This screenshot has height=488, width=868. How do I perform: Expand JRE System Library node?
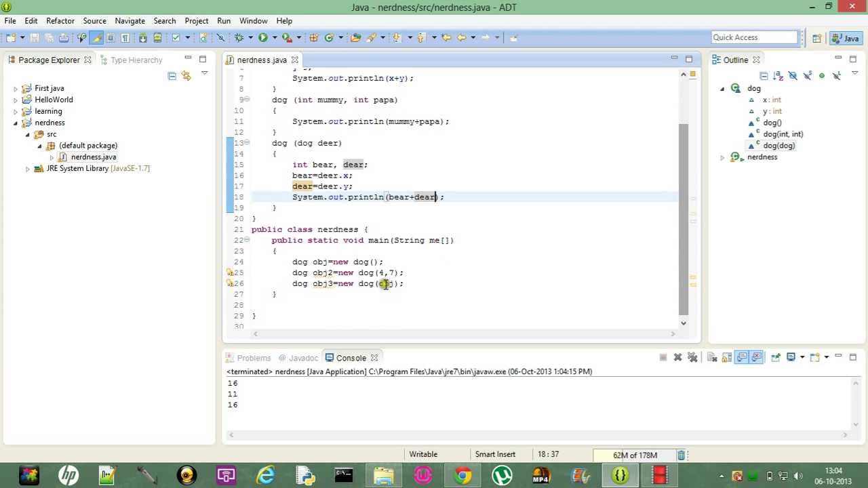point(28,169)
